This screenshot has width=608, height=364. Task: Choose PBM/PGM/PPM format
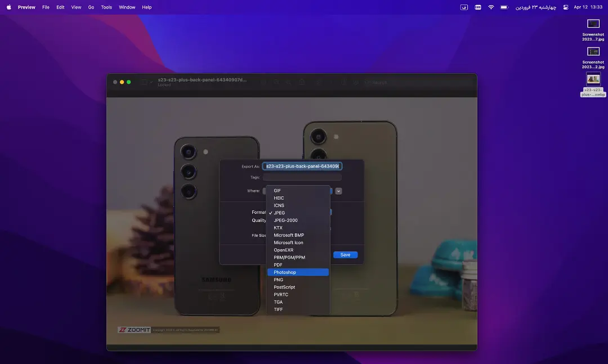tap(298, 258)
